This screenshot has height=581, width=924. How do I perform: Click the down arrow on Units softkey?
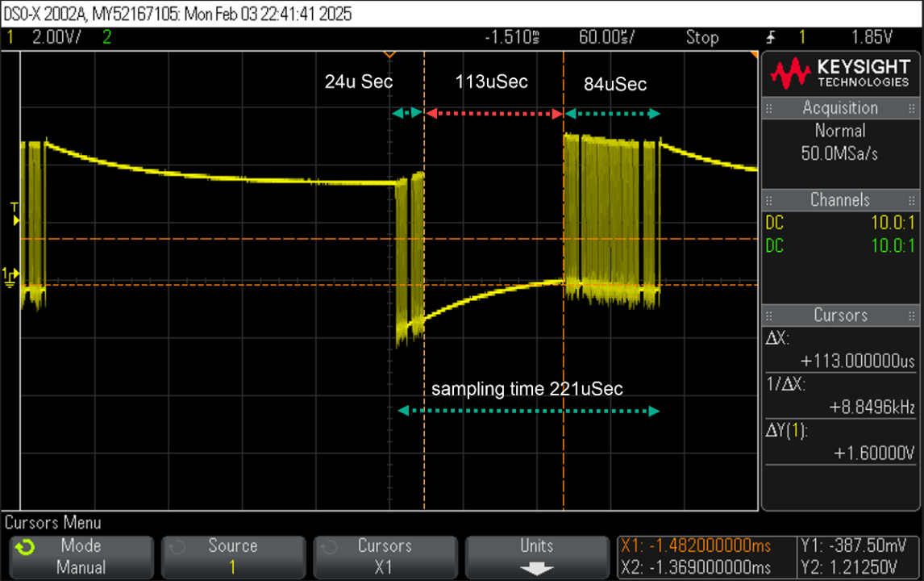tap(537, 567)
